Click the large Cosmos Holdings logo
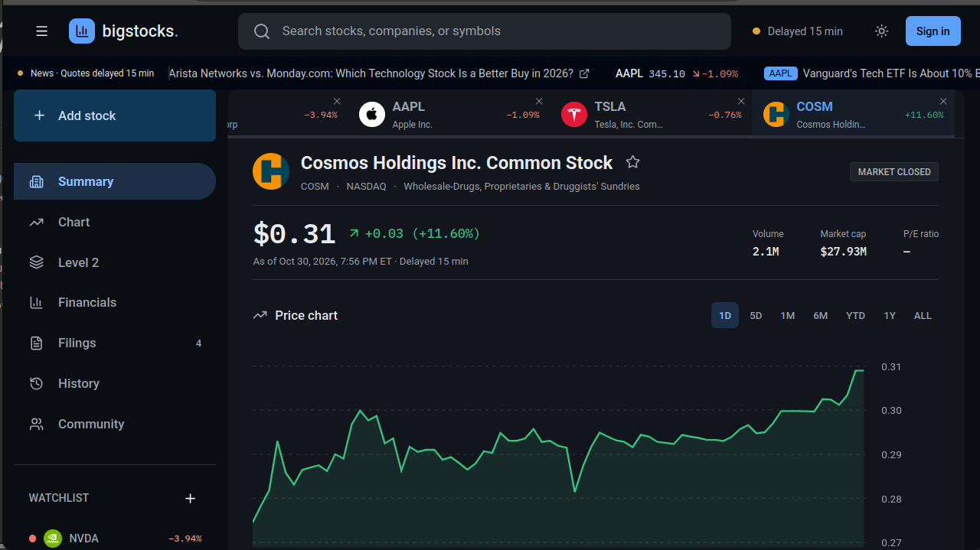Viewport: 980px width, 550px height. coord(271,171)
